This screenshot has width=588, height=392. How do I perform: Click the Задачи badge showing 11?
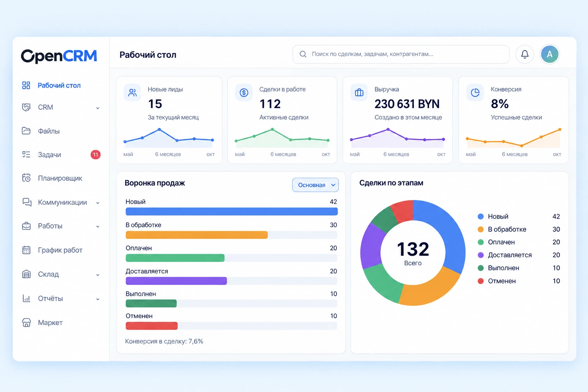tap(95, 155)
